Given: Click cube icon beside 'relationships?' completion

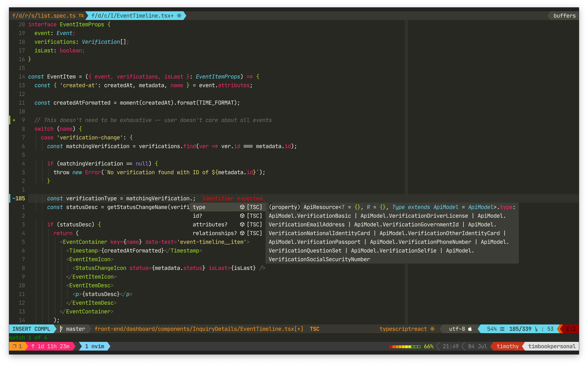Looking at the screenshot, I should click(x=242, y=233).
